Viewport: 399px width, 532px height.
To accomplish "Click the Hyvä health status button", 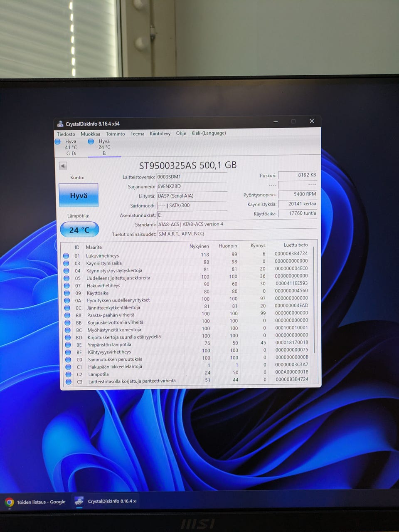I will point(79,195).
